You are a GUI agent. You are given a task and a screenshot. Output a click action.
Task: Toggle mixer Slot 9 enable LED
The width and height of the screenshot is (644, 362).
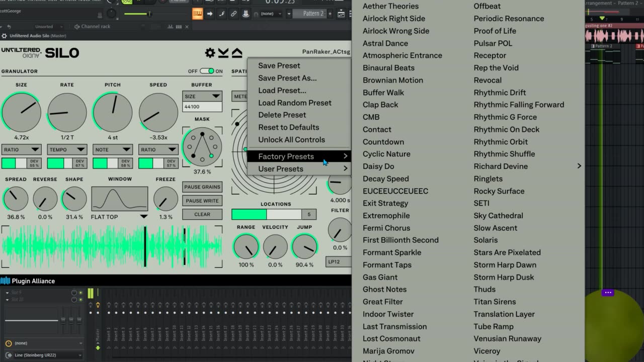tap(80, 293)
